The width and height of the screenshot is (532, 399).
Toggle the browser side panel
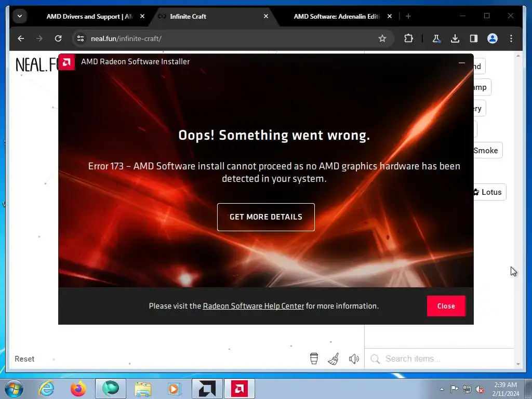click(x=474, y=38)
